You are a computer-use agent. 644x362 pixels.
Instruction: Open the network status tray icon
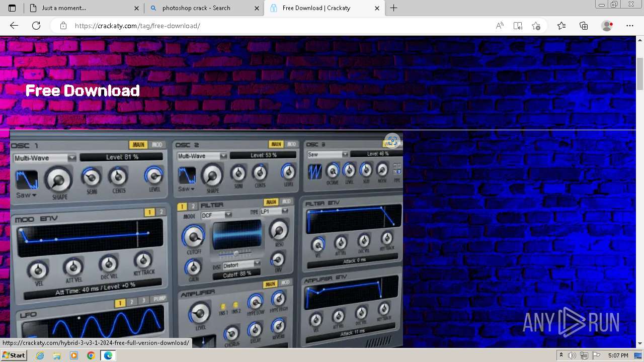[584, 355]
